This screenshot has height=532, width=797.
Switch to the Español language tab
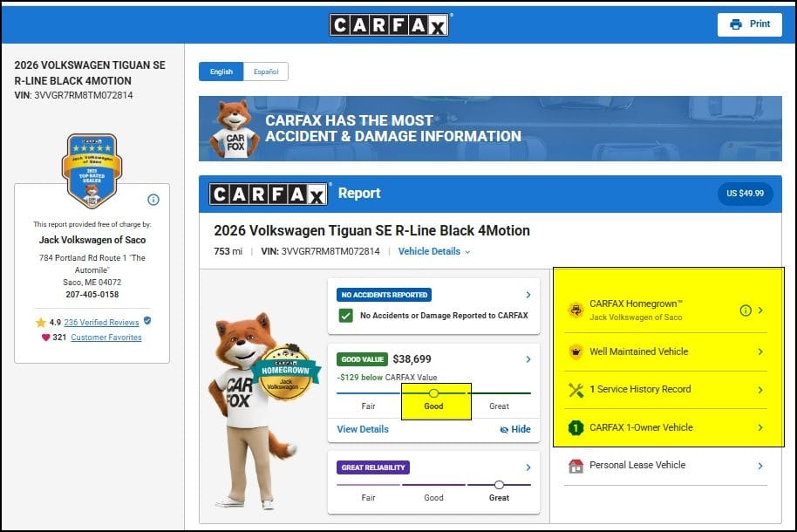[266, 72]
